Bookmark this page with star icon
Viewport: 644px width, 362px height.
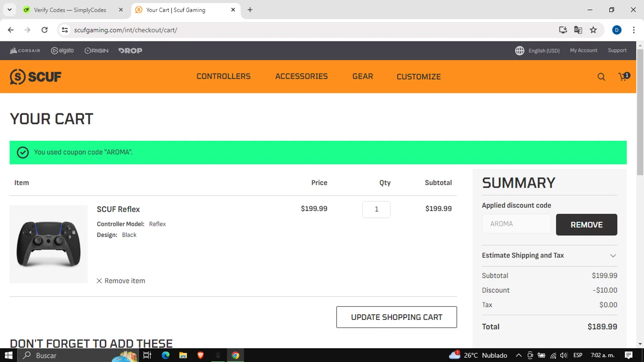pyautogui.click(x=593, y=30)
